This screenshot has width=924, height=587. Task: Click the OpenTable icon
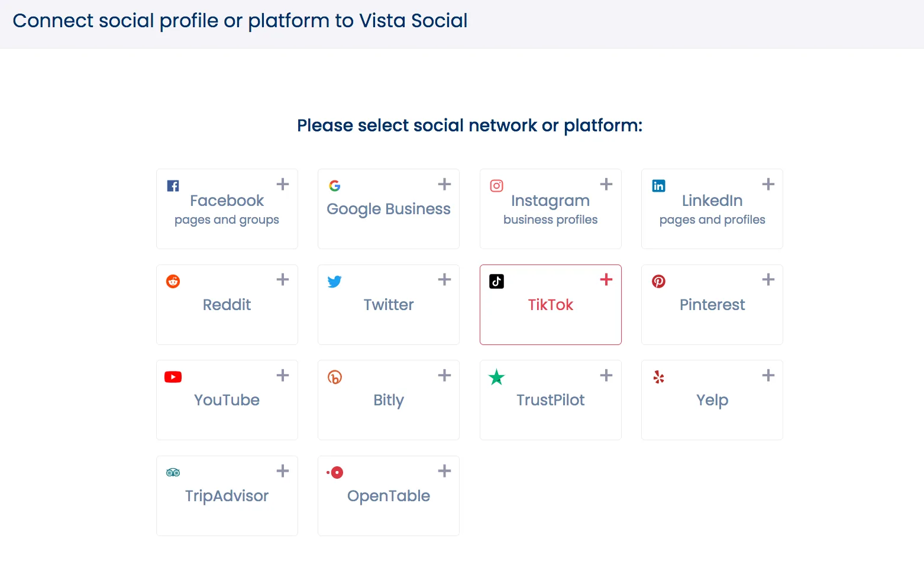(334, 472)
